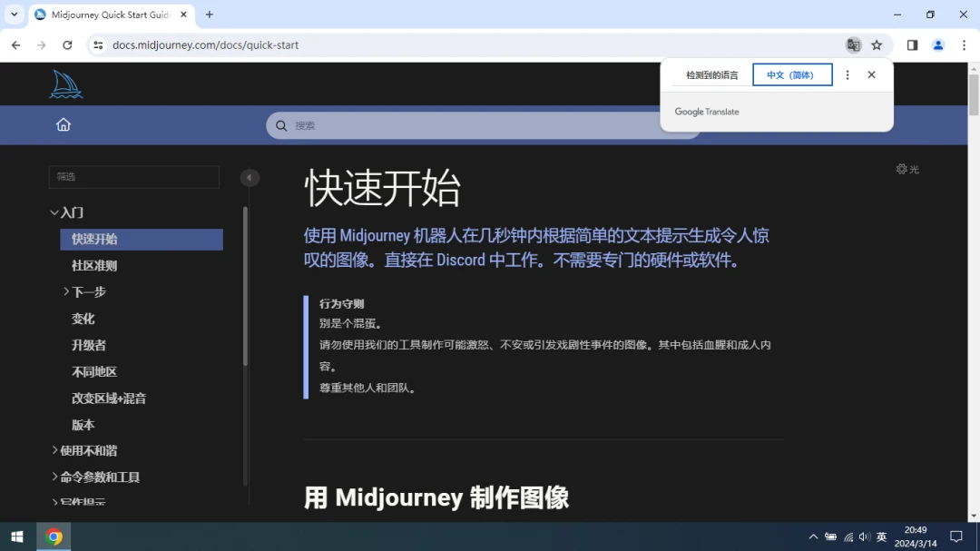
Task: Open network Wi-Fi tray icon
Action: [x=848, y=536]
